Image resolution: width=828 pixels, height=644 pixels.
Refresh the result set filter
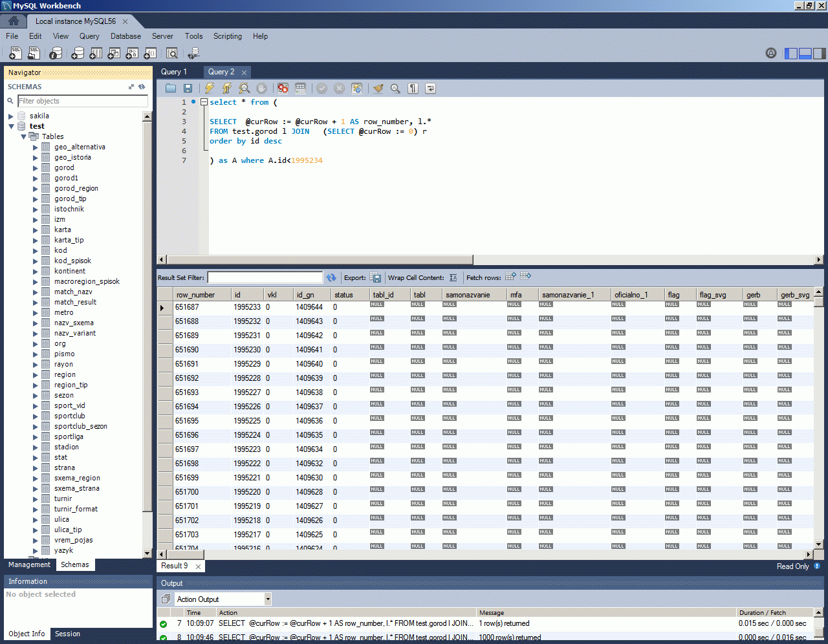pyautogui.click(x=331, y=277)
